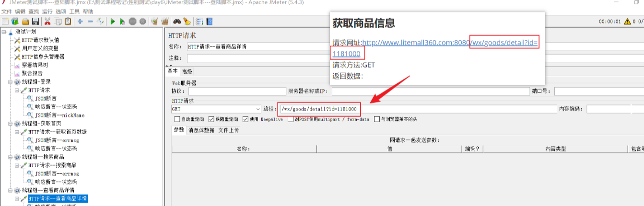Viewport: 644px width, 206px height.
Task: Copy the selected element toolbar icon
Action: pyautogui.click(x=58, y=21)
